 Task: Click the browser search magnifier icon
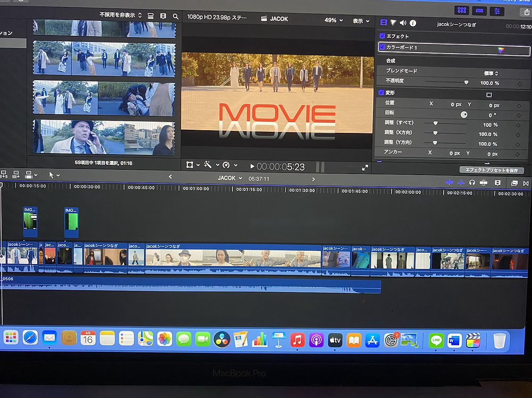click(x=176, y=16)
